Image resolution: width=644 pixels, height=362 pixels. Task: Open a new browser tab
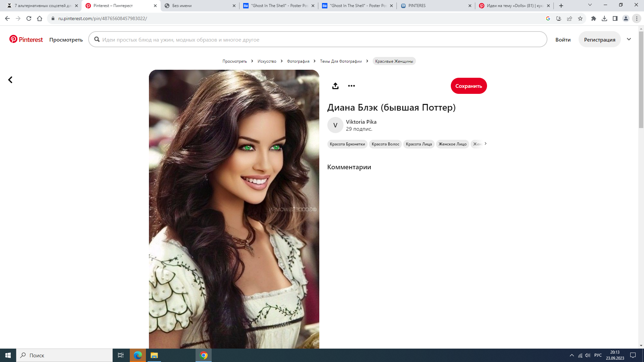561,6
